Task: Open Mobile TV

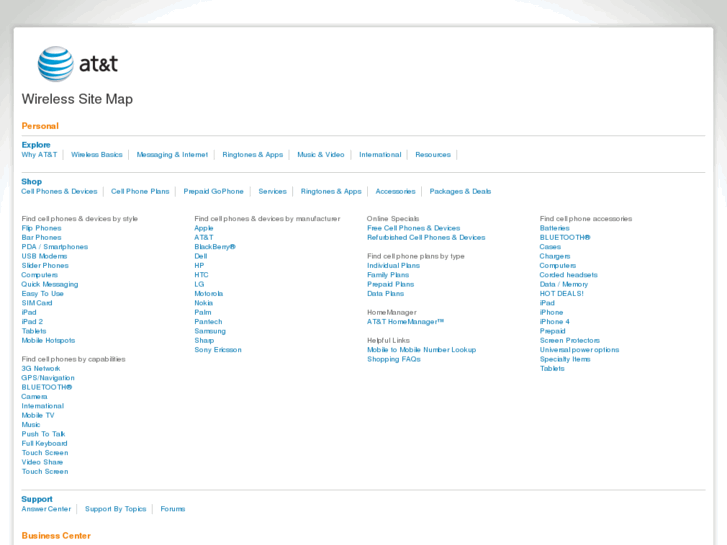Action: 38,415
